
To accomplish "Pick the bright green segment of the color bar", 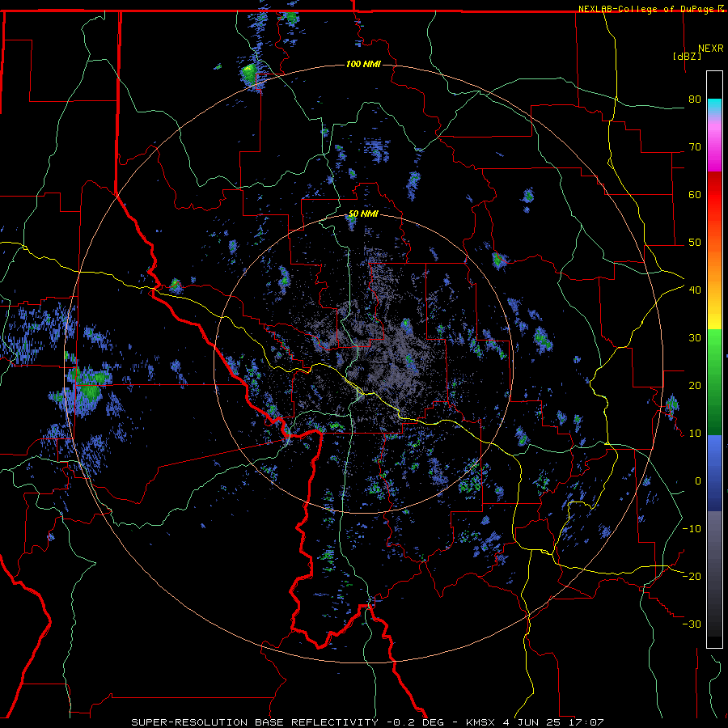I will pyautogui.click(x=714, y=344).
